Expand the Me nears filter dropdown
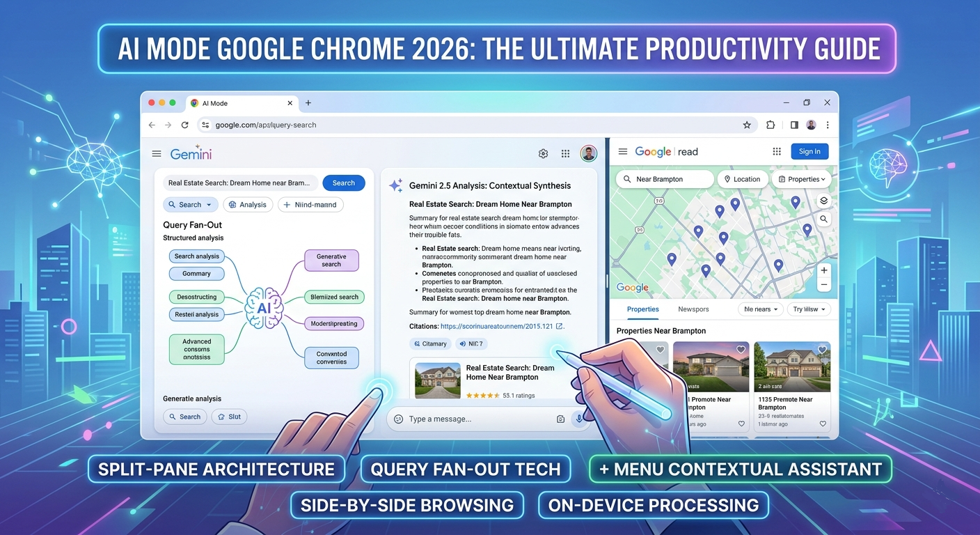The height and width of the screenshot is (535, 980). point(760,309)
